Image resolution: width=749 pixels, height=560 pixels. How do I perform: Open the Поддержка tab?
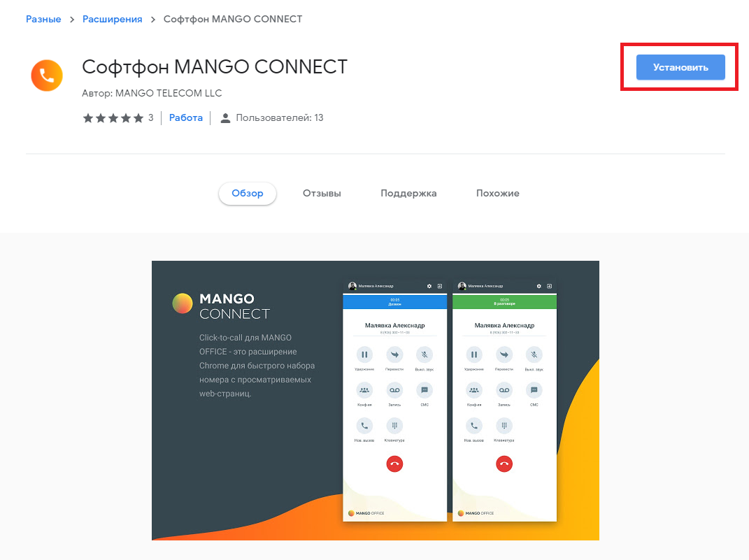pos(408,194)
